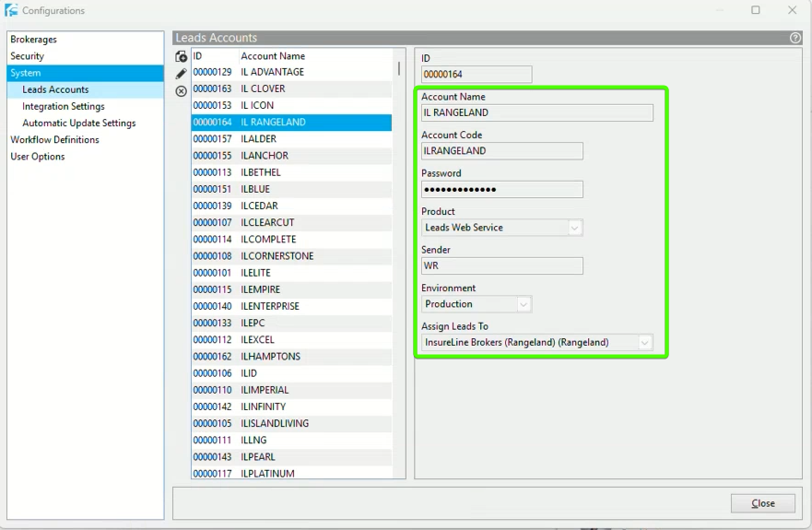This screenshot has width=812, height=530.
Task: Select the ILIMPERIAL row
Action: [x=291, y=390]
